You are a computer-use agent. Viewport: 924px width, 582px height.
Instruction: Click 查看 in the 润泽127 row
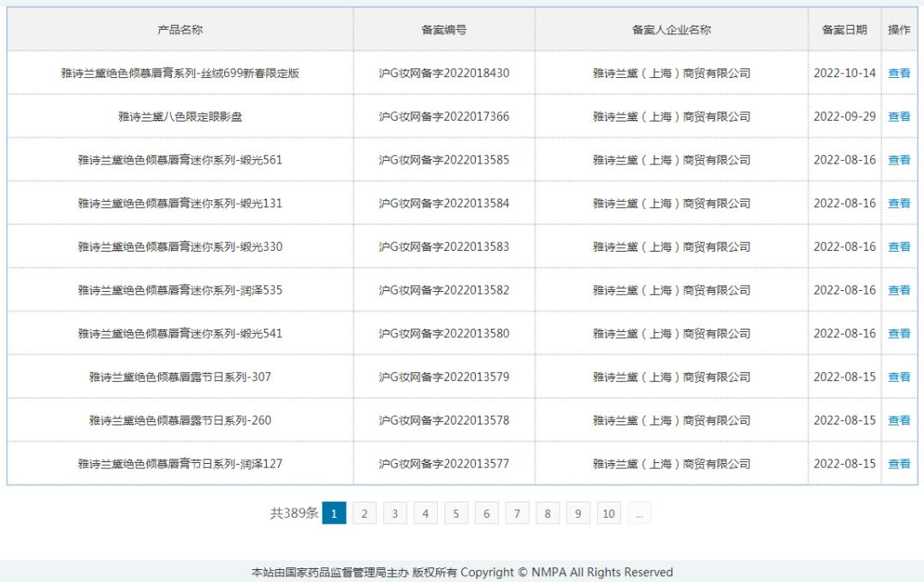(x=898, y=464)
